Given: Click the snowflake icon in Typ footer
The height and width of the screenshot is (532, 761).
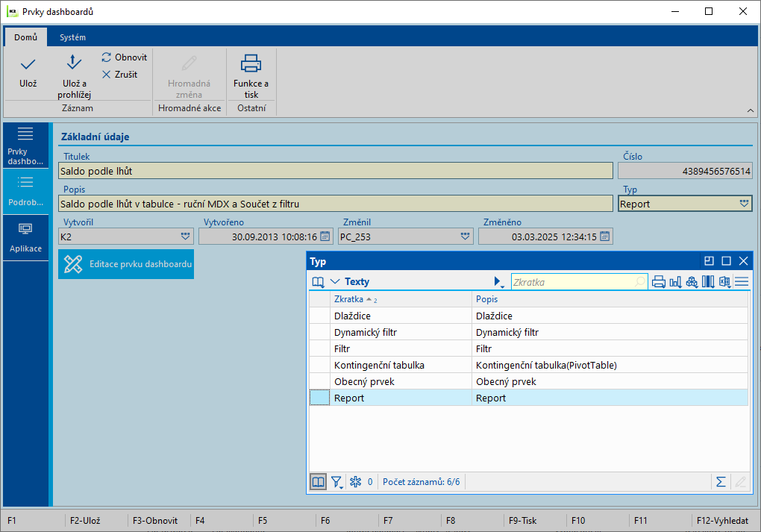Looking at the screenshot, I should (355, 482).
